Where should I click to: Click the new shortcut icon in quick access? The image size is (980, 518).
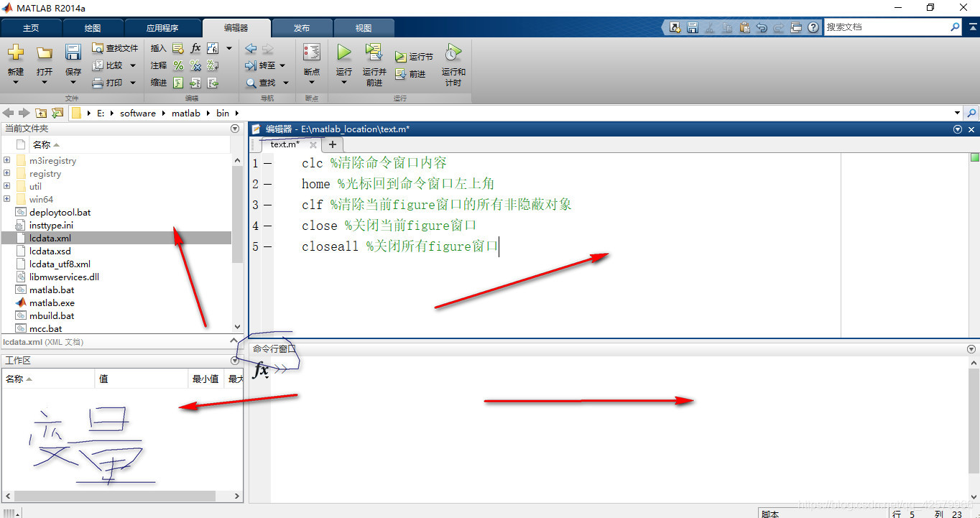click(675, 27)
